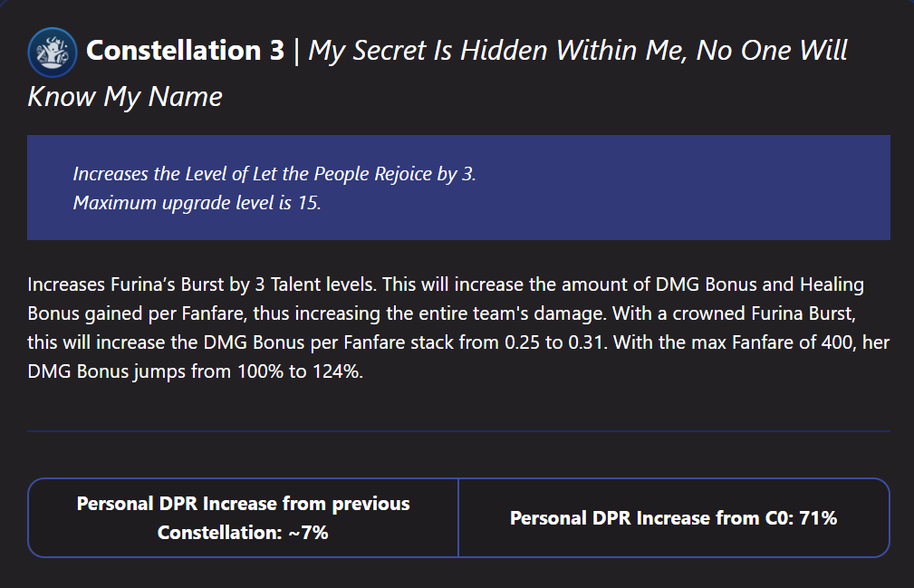Viewport: 914px width, 588px height.
Task: Click the text "Maximum upgrade level is 15."
Action: [x=197, y=202]
